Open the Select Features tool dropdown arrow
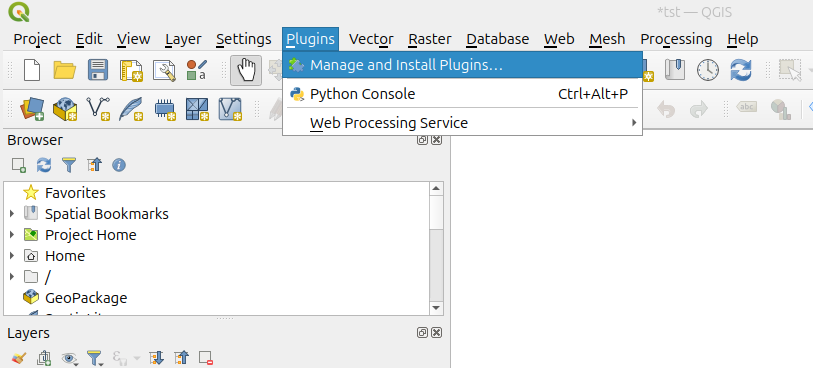813x368 pixels. tap(809, 70)
